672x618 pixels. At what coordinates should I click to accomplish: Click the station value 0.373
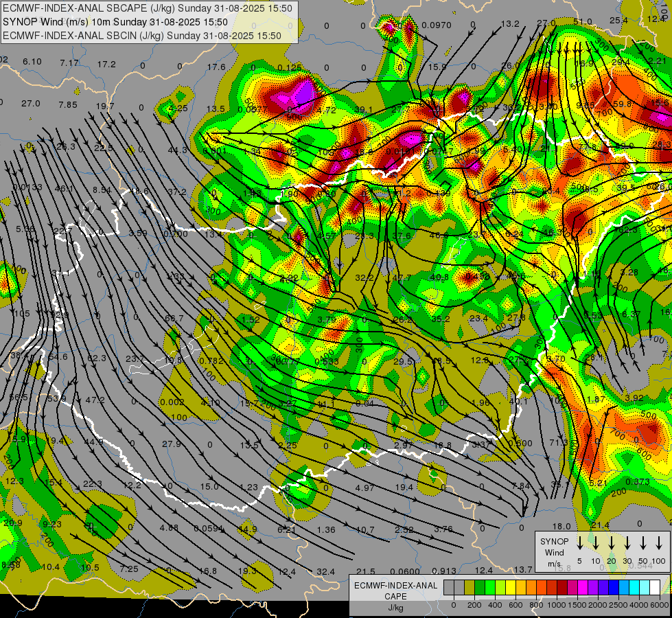[x=637, y=482]
